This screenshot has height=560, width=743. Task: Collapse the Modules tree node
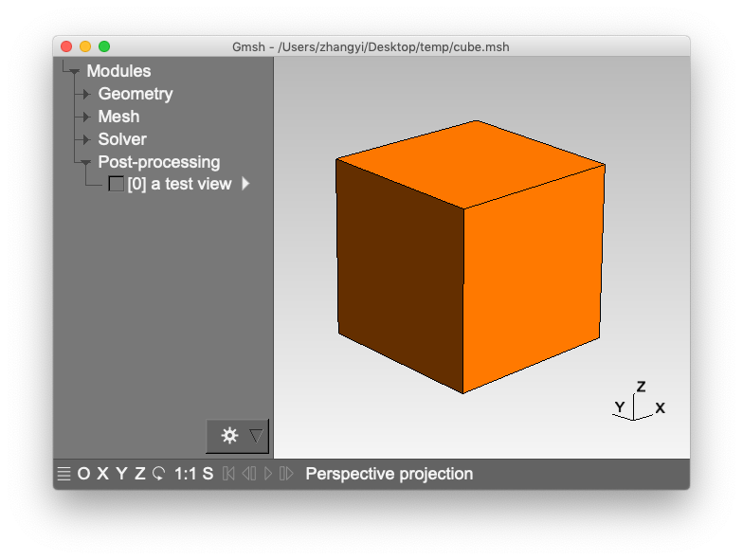[x=74, y=72]
